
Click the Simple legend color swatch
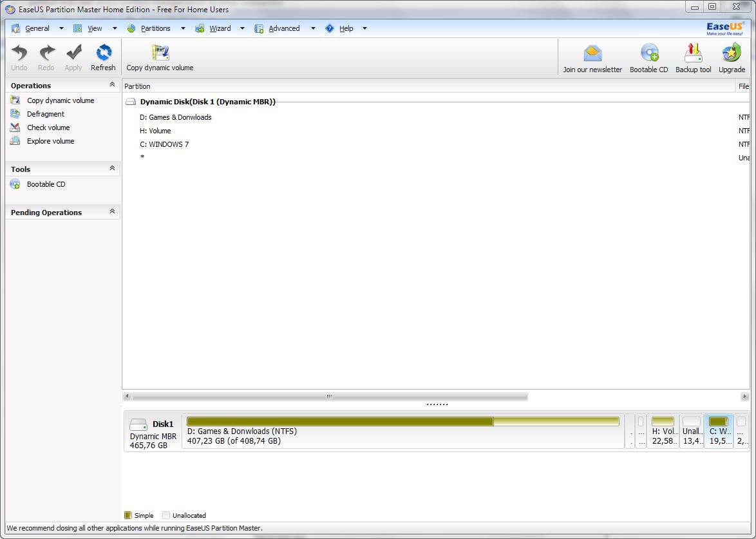point(128,515)
